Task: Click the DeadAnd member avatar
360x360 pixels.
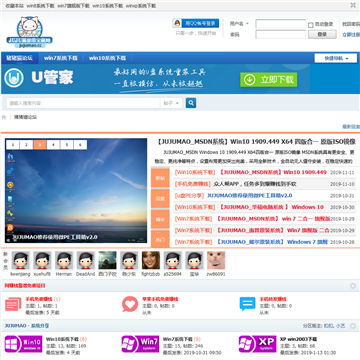Action: pyautogui.click(x=86, y=260)
